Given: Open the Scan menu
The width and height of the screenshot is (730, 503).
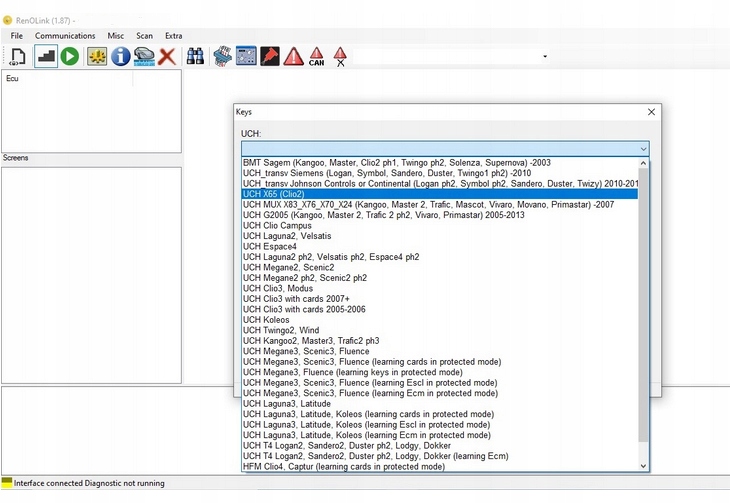Looking at the screenshot, I should point(144,36).
